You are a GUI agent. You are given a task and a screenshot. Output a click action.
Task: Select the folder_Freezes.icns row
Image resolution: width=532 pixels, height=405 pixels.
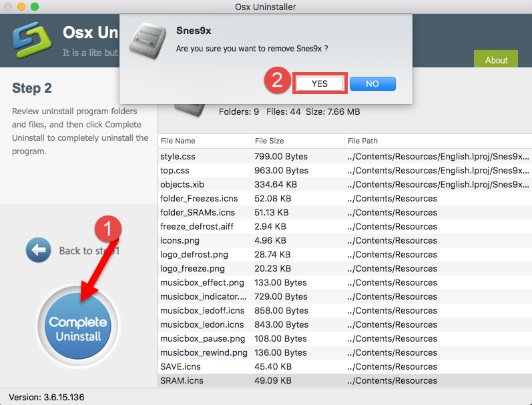click(x=344, y=198)
